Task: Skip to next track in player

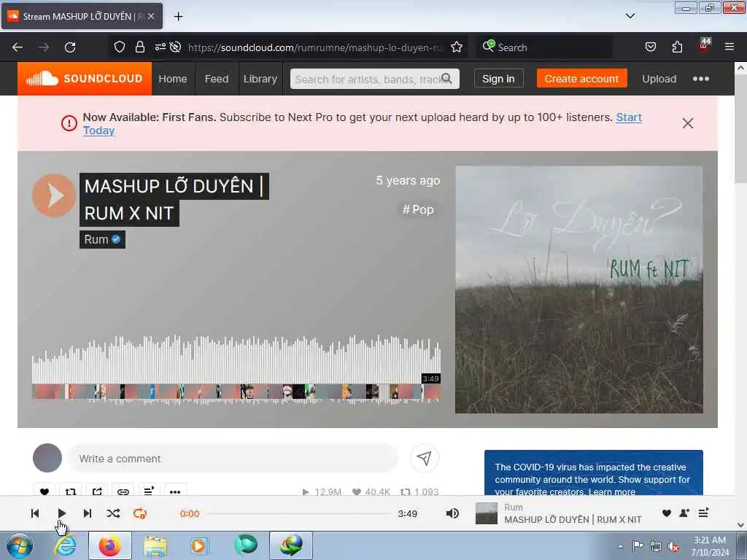Action: point(88,513)
